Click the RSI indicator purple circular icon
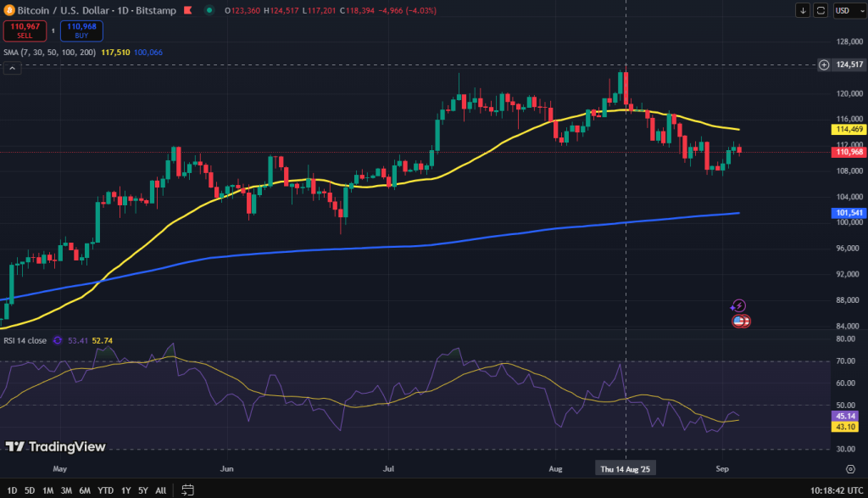The width and height of the screenshot is (868, 498). click(x=57, y=341)
